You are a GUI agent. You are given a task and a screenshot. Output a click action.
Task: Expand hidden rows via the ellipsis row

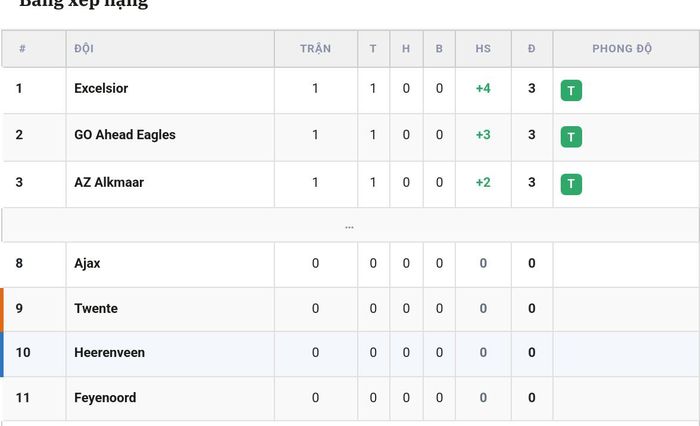(350, 226)
